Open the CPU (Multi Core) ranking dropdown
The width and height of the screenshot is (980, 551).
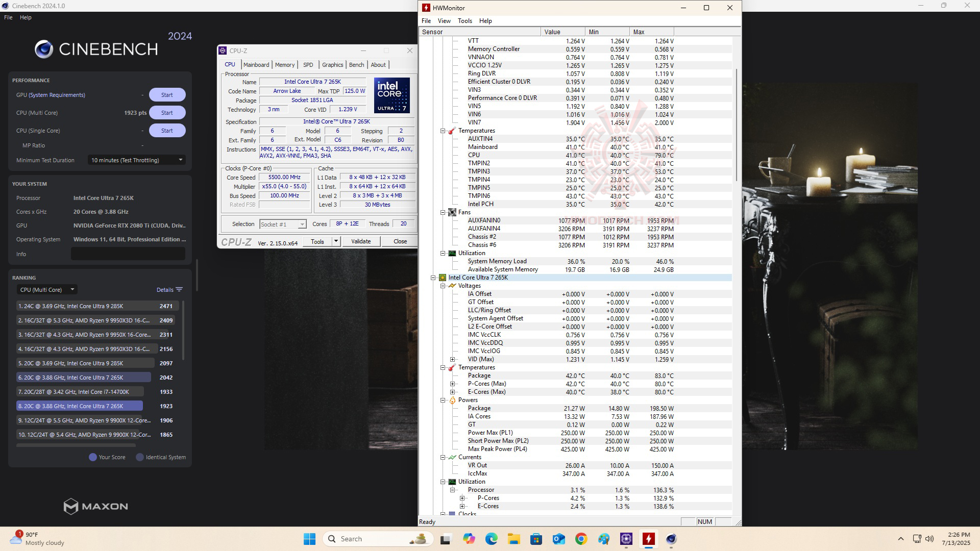click(x=47, y=290)
